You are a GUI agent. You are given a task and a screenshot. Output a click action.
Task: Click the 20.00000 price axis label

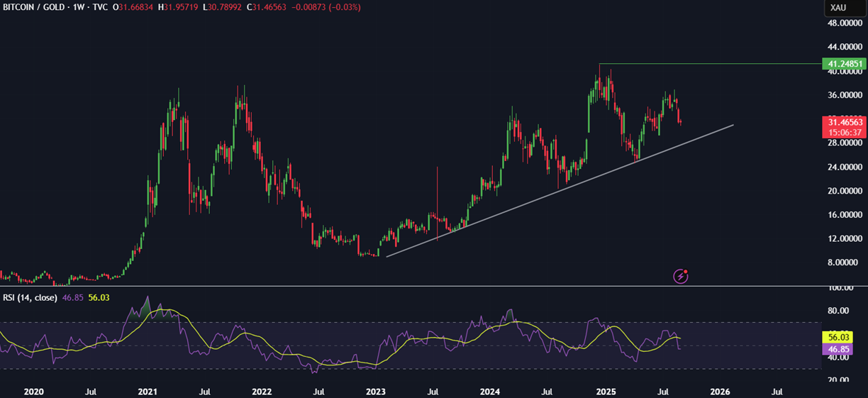tap(844, 191)
